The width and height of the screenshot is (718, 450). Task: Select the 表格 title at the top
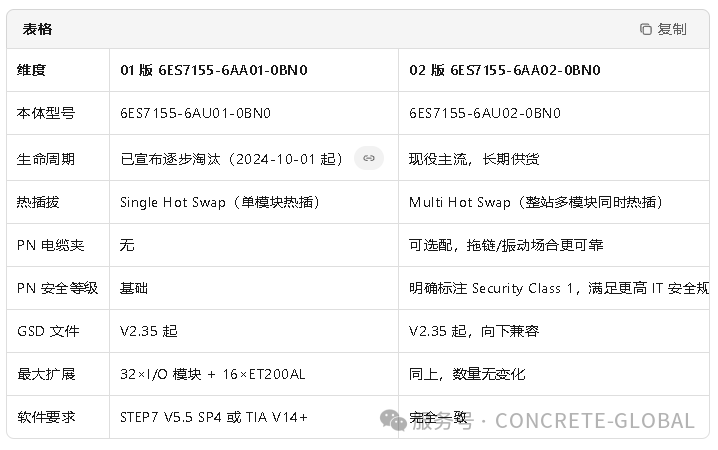37,29
